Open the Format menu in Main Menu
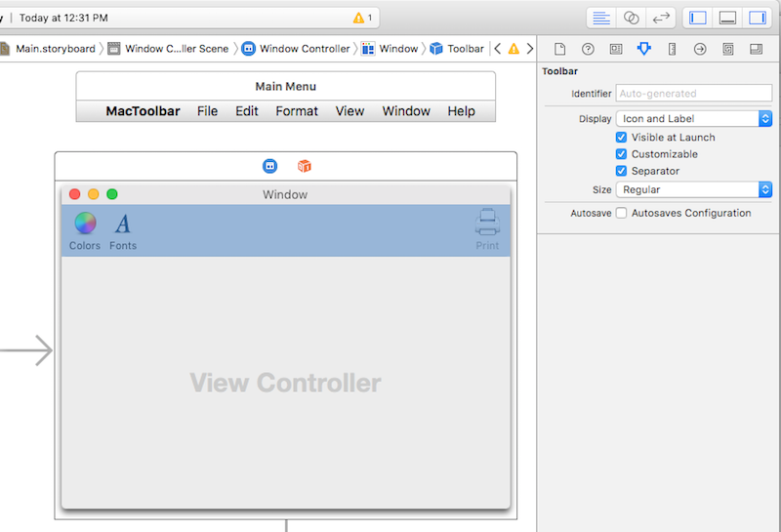The height and width of the screenshot is (532, 781). click(297, 111)
